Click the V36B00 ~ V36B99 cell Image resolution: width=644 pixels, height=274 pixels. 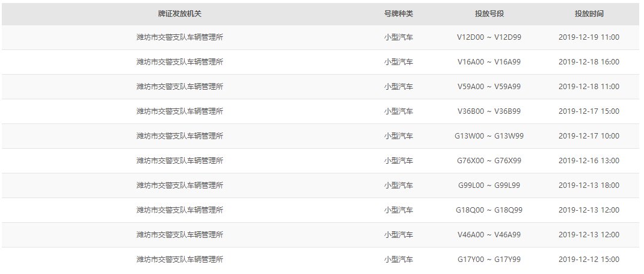click(x=489, y=111)
